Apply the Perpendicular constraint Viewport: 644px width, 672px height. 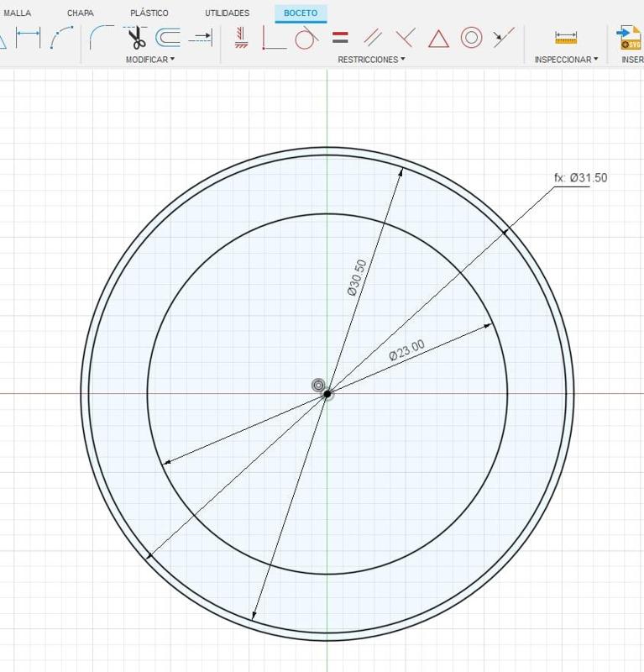(x=406, y=38)
